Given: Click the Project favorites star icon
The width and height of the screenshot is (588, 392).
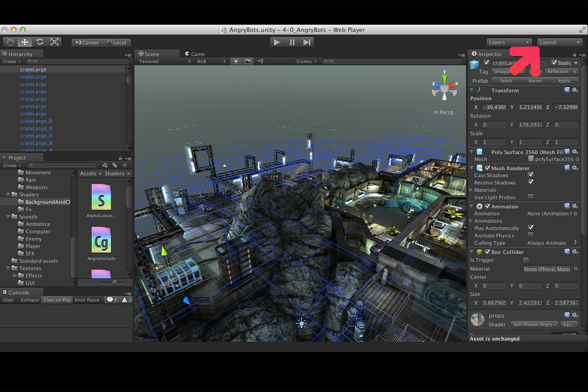Looking at the screenshot, I should (x=125, y=165).
